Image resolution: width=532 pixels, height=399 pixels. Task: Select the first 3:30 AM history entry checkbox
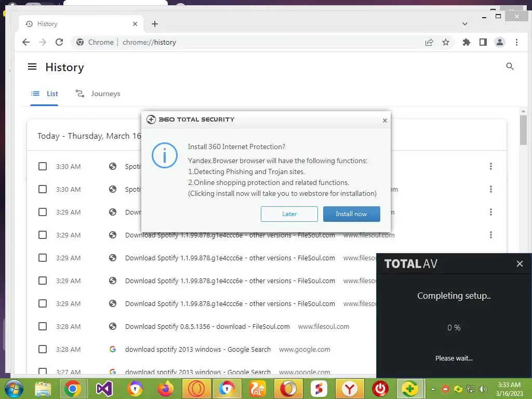43,166
